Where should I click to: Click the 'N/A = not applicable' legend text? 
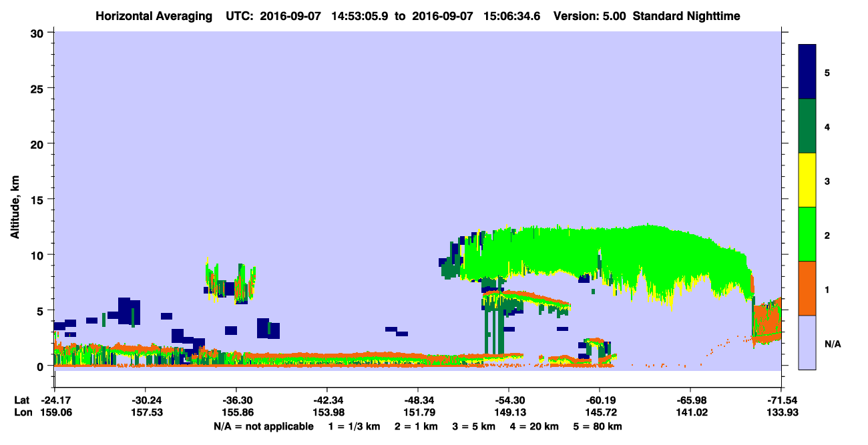click(262, 426)
